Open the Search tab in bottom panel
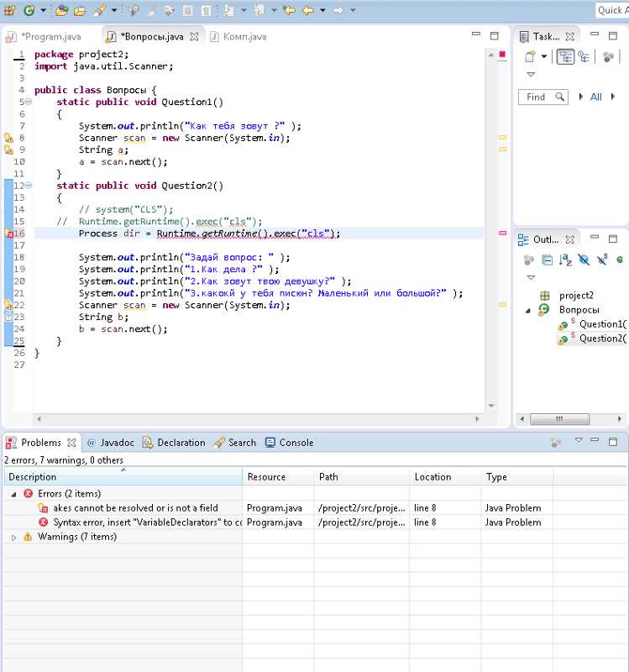Viewport: 629px width, 672px height. click(235, 443)
